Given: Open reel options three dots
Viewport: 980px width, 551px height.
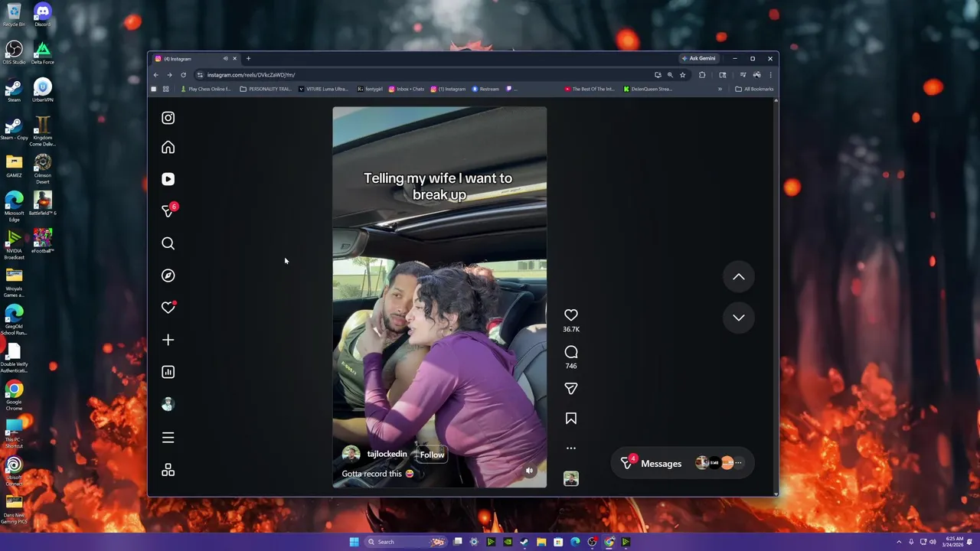Looking at the screenshot, I should [571, 448].
